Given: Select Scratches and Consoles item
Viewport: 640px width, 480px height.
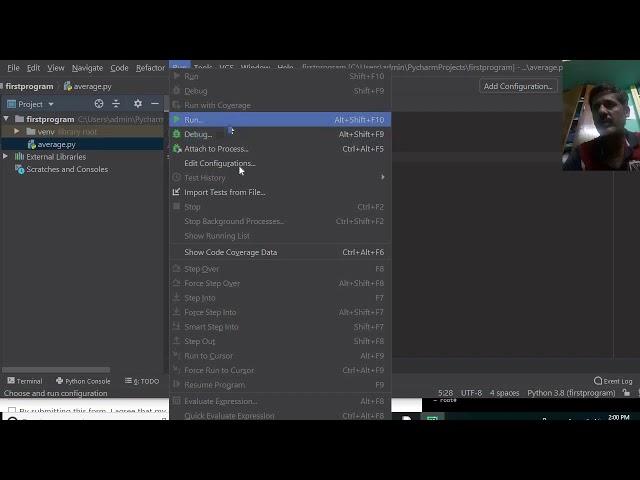Looking at the screenshot, I should point(67,169).
